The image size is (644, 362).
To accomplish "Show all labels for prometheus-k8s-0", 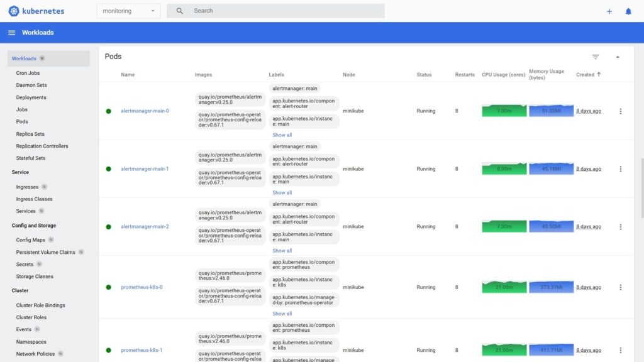I will (x=282, y=314).
